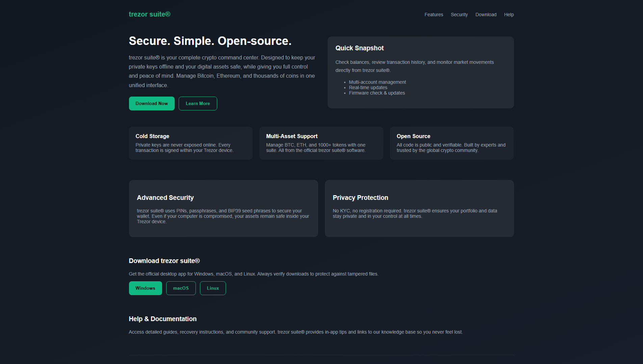Screen dimensions: 643x364
Task: Click the 'uses PINs, passphrases, and BIP39' paragraph
Action: point(223,216)
